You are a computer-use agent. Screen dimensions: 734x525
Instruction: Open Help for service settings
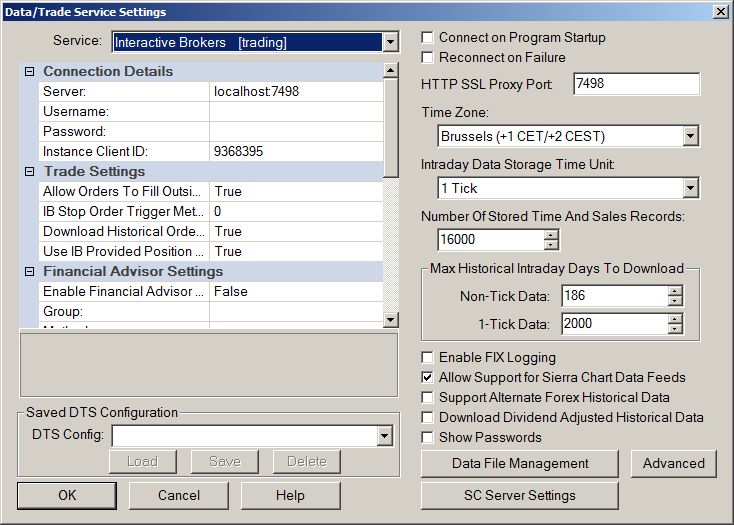290,496
